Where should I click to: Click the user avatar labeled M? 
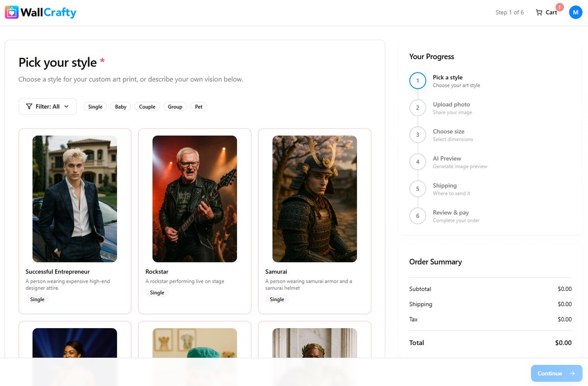pyautogui.click(x=575, y=12)
